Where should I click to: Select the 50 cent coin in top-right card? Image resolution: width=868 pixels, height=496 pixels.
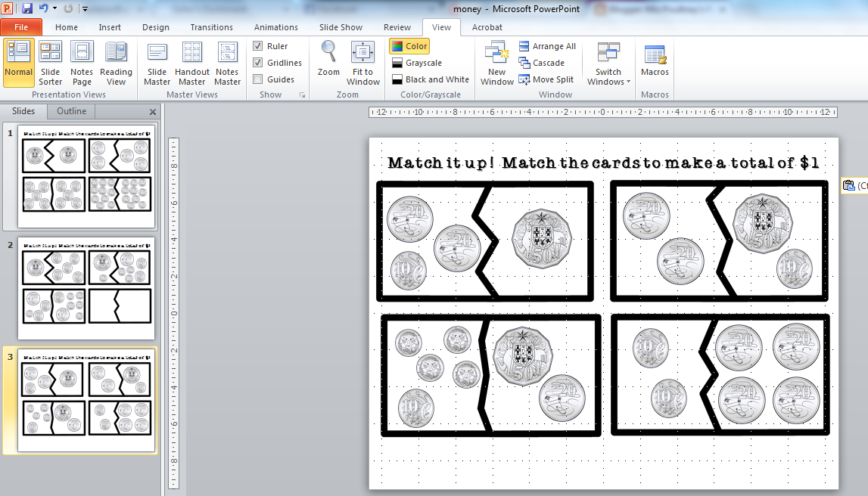763,223
